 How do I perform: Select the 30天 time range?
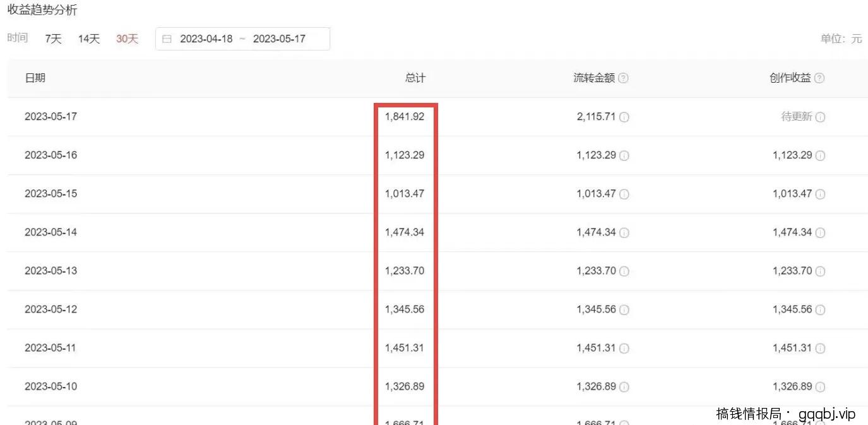[x=127, y=39]
